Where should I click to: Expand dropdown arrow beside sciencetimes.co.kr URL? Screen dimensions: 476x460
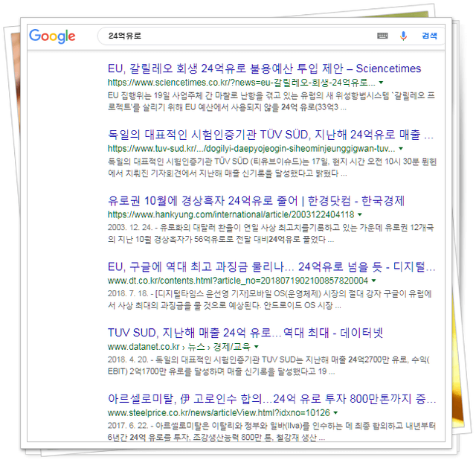(x=381, y=83)
